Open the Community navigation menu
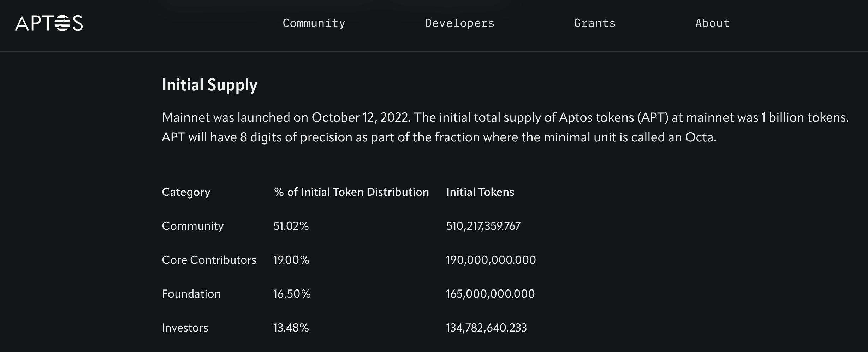The image size is (868, 352). pos(314,23)
